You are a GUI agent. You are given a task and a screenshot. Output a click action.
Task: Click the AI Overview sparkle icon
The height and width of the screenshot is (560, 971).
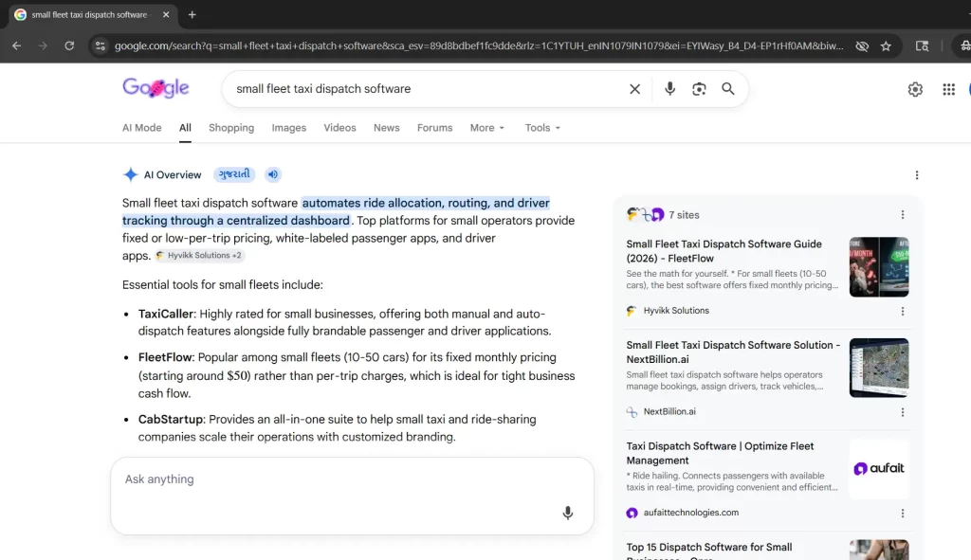[130, 174]
